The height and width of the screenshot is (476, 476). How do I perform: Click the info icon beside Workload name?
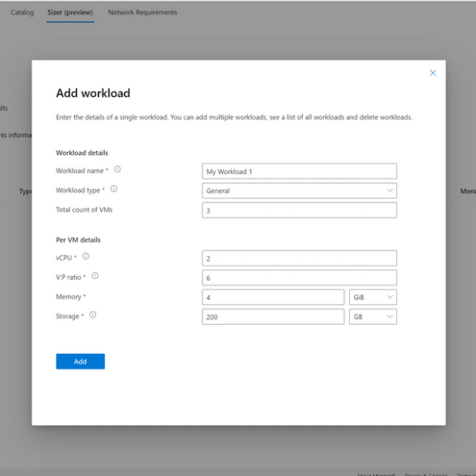(117, 169)
